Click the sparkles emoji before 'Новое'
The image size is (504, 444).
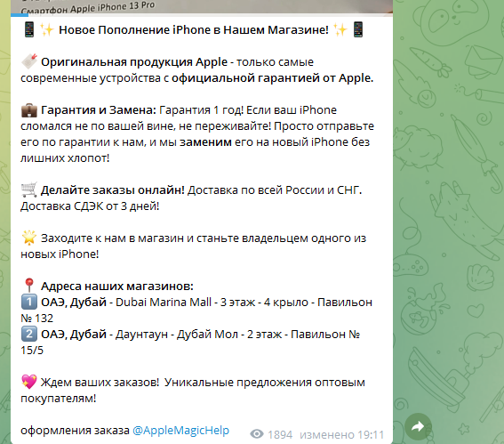point(47,29)
